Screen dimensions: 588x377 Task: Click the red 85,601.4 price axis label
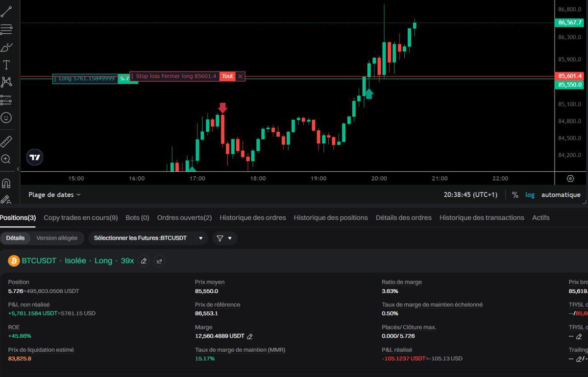point(570,76)
